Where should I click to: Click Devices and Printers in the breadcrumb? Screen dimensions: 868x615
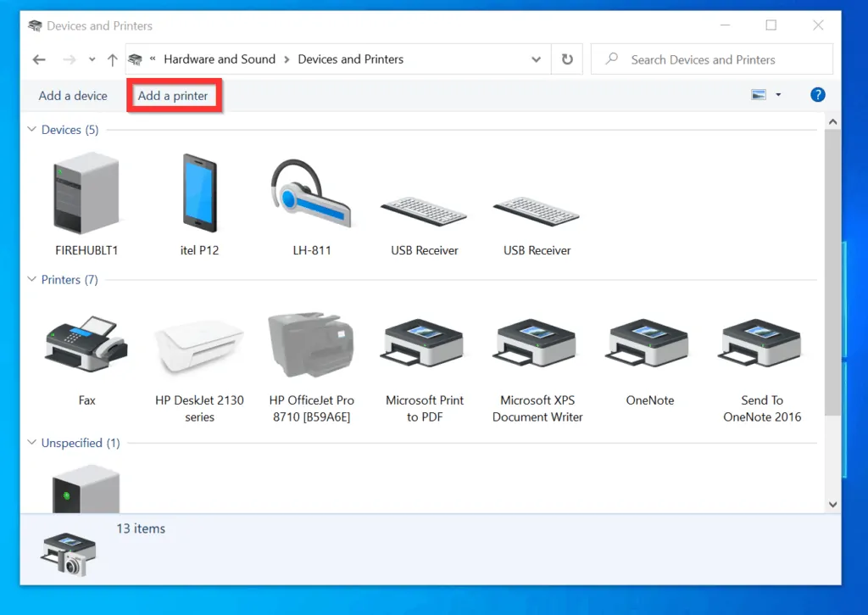pyautogui.click(x=350, y=59)
